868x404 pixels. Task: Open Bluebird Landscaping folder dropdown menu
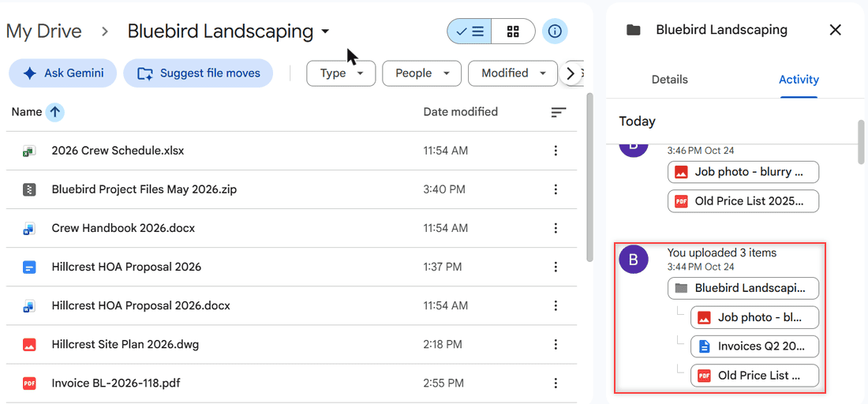click(x=325, y=32)
